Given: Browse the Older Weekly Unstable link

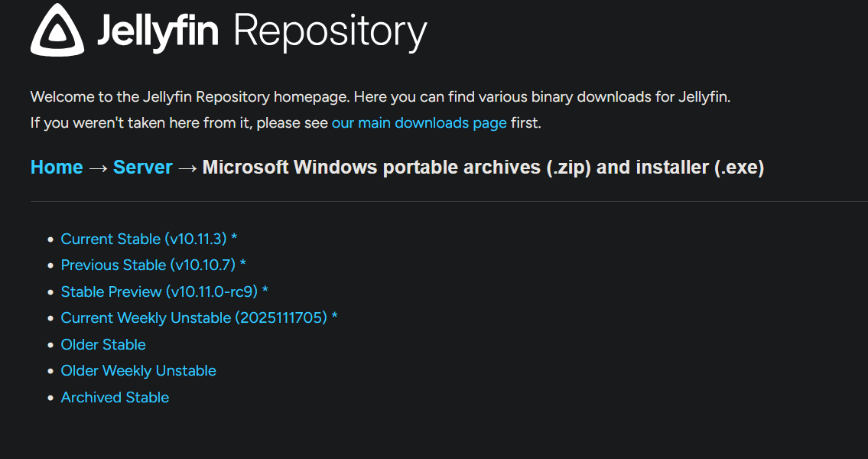Looking at the screenshot, I should click(138, 370).
